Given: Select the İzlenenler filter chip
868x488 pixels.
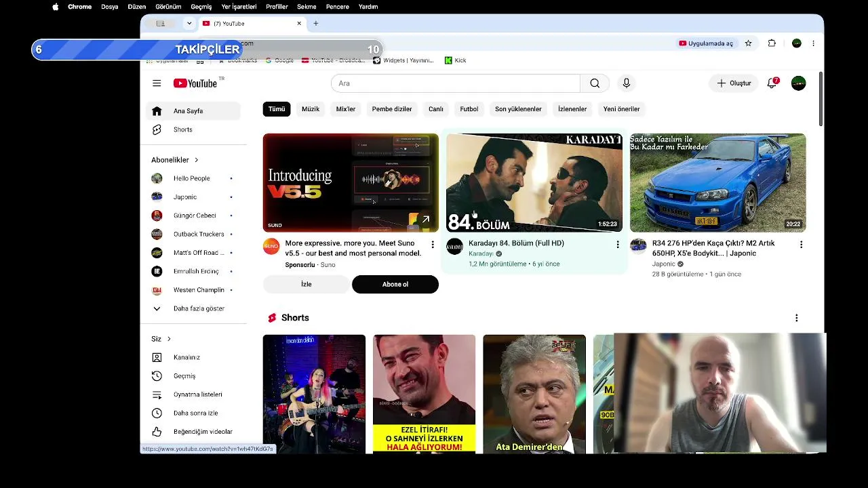Looking at the screenshot, I should click(572, 109).
